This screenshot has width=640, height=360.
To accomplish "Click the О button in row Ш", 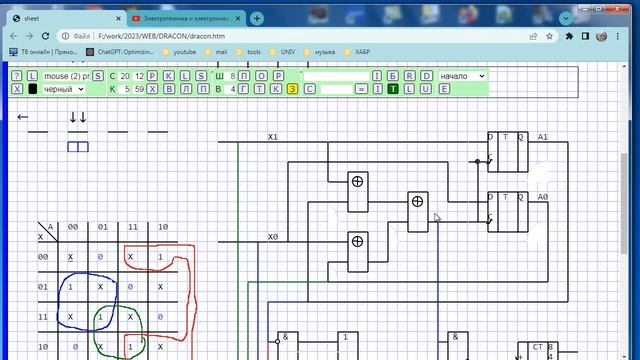I will (261, 76).
